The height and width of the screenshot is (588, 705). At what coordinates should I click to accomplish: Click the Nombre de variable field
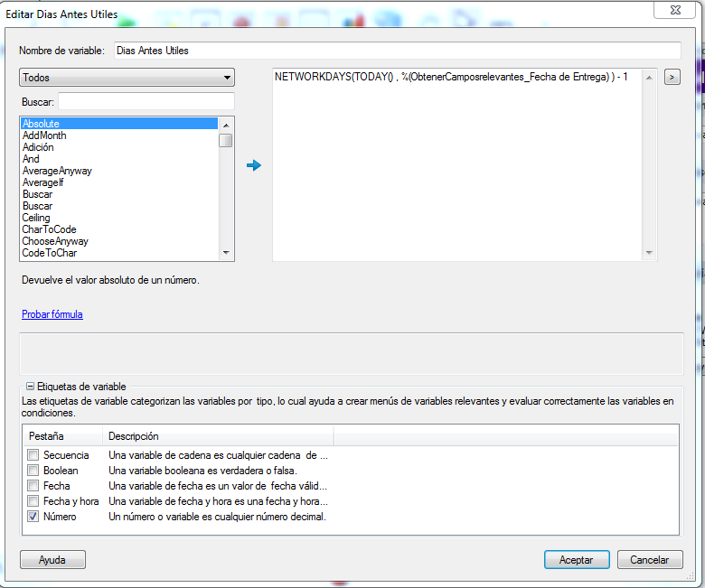(x=398, y=51)
